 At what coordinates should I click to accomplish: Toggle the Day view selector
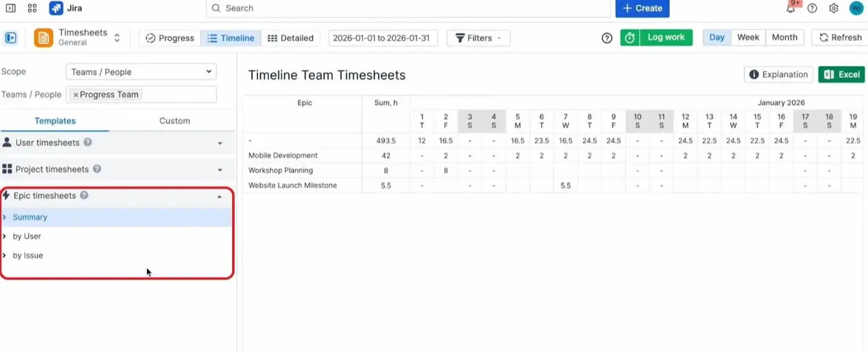[716, 37]
